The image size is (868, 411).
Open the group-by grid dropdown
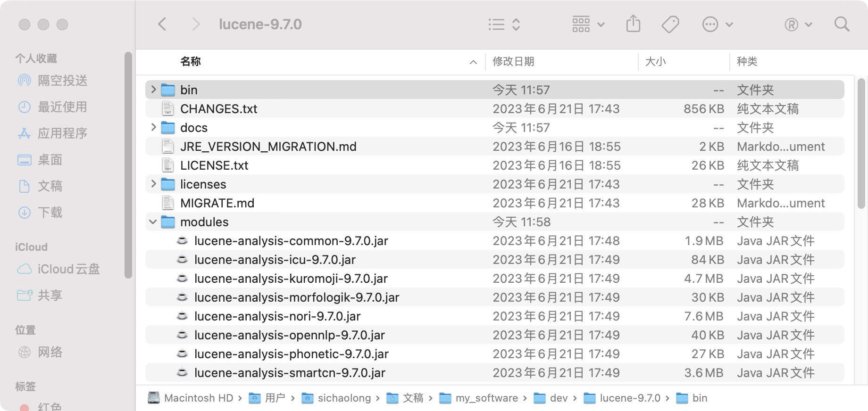click(588, 24)
